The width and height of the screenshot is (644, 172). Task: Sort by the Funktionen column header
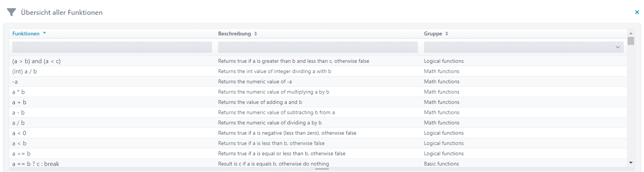click(x=26, y=34)
